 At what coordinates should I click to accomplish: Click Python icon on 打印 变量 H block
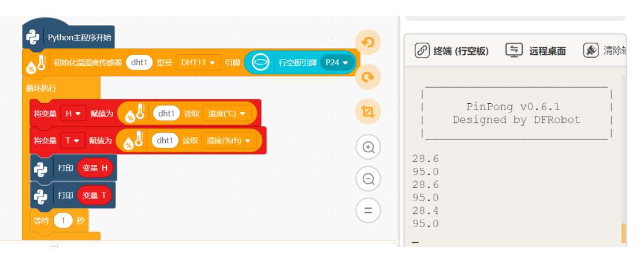pyautogui.click(x=40, y=168)
